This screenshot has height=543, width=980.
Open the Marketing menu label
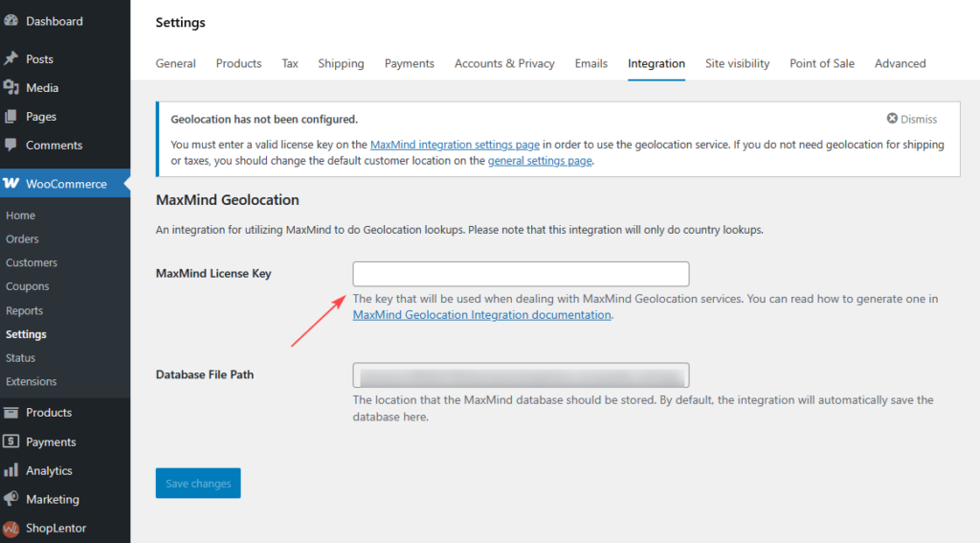pyautogui.click(x=53, y=499)
